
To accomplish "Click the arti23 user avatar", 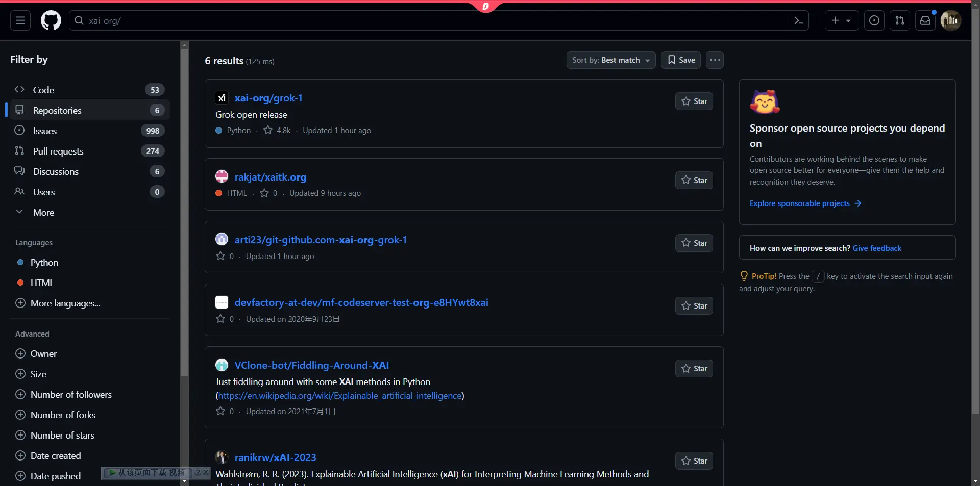I will [x=222, y=239].
